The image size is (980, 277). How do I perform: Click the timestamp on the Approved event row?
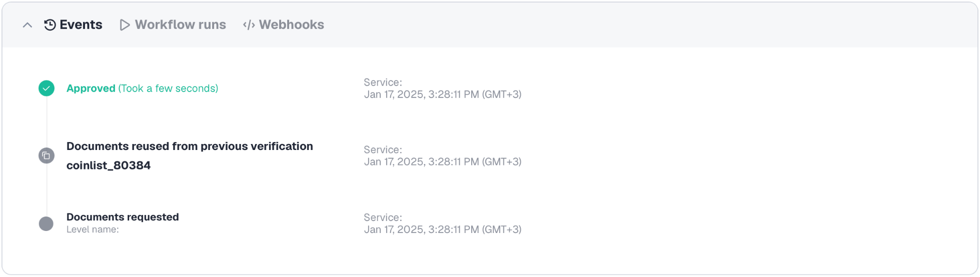point(442,94)
